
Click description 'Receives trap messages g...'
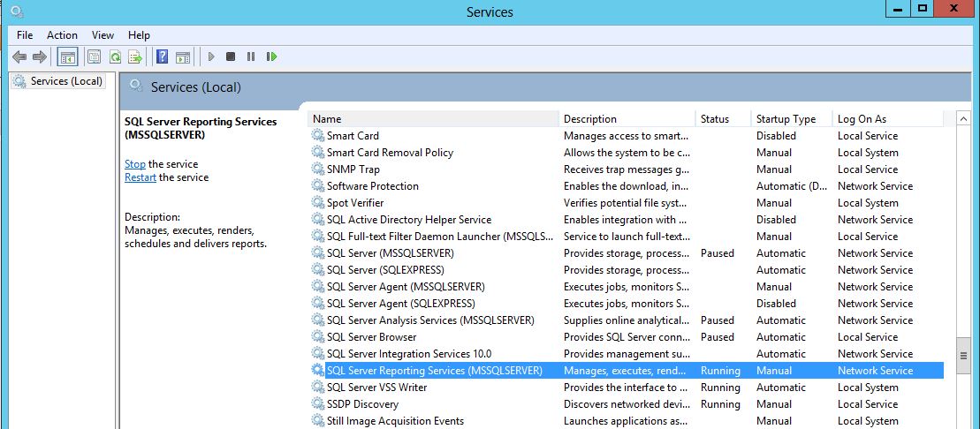point(627,169)
